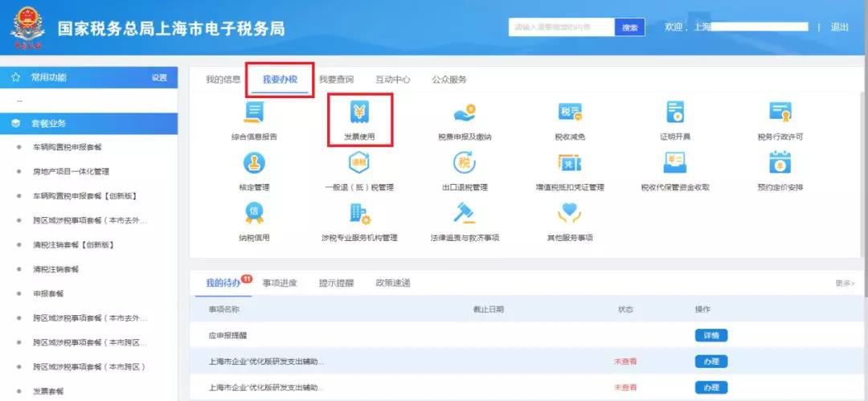Image resolution: width=868 pixels, height=401 pixels.
Task: Open the 出口退税管理 icon
Action: (465, 163)
